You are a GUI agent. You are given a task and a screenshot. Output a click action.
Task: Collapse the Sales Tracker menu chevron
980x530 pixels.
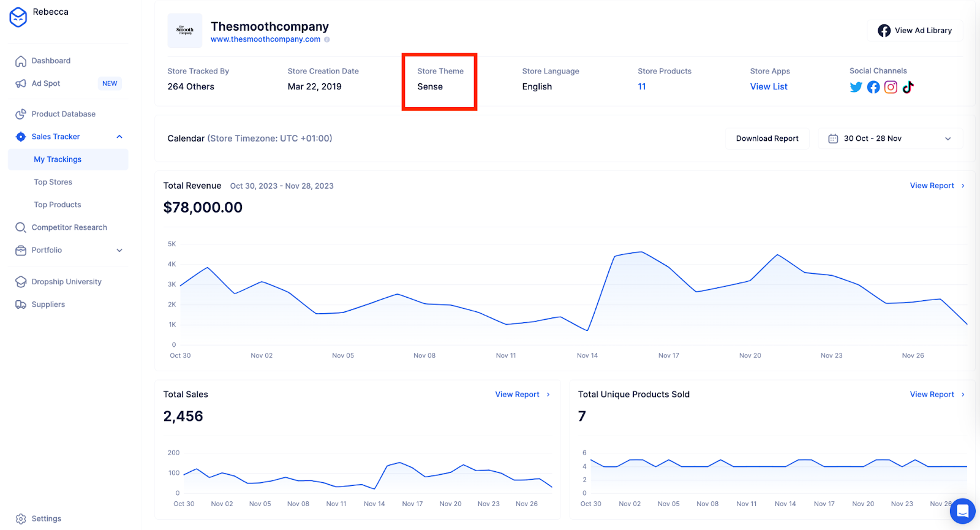click(x=119, y=137)
